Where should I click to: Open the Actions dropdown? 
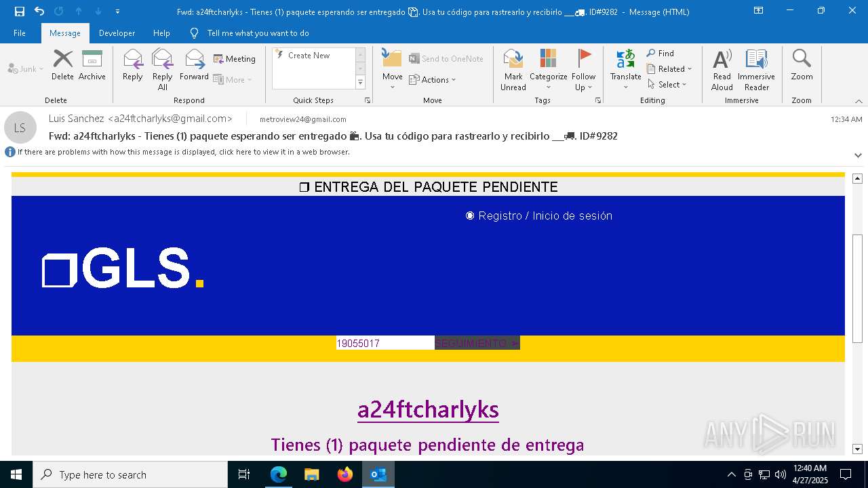433,79
